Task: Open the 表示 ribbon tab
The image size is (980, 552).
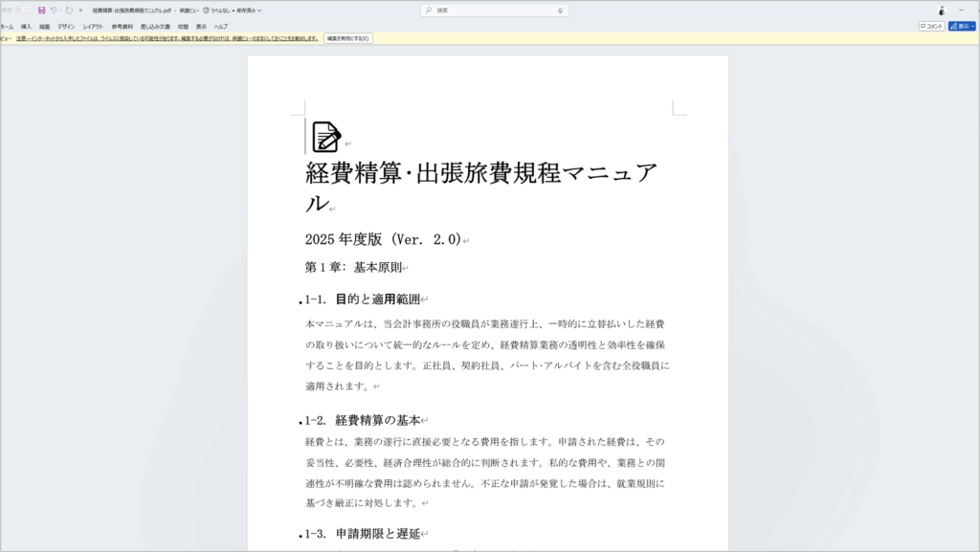Action: (x=201, y=27)
